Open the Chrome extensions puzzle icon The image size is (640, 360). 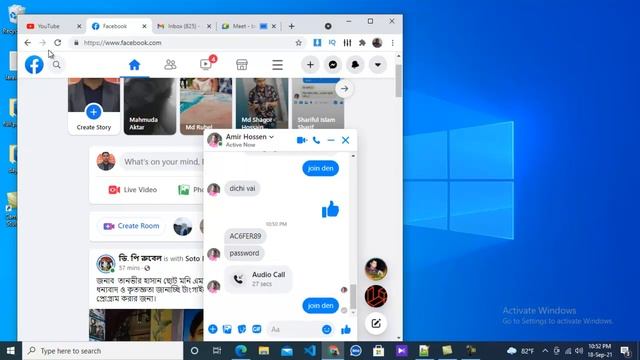coord(362,42)
